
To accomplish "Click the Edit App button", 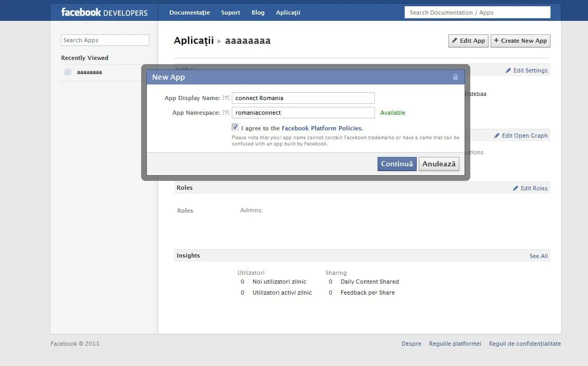I will [x=468, y=41].
